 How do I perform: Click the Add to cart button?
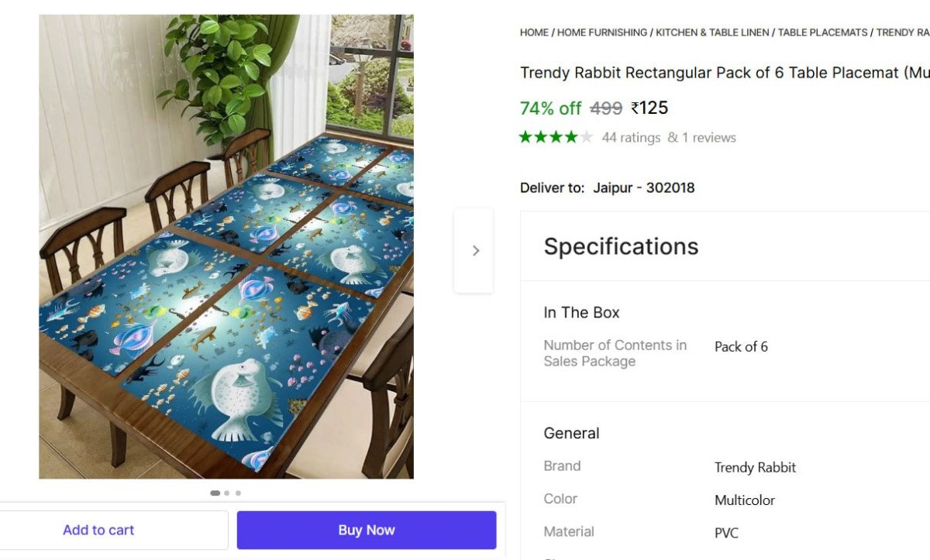(98, 531)
